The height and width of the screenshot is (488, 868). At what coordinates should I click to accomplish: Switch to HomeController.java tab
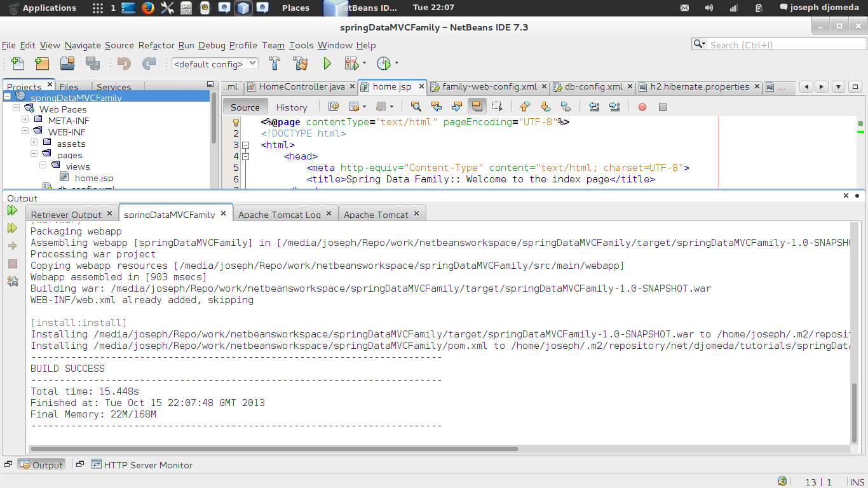(302, 86)
